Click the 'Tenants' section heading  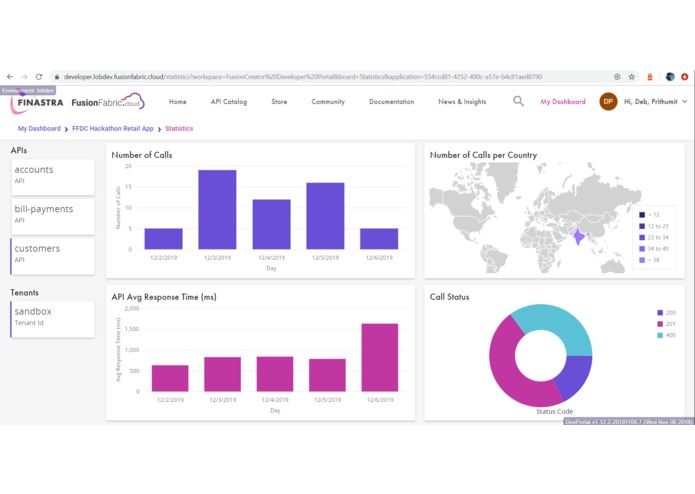[24, 292]
